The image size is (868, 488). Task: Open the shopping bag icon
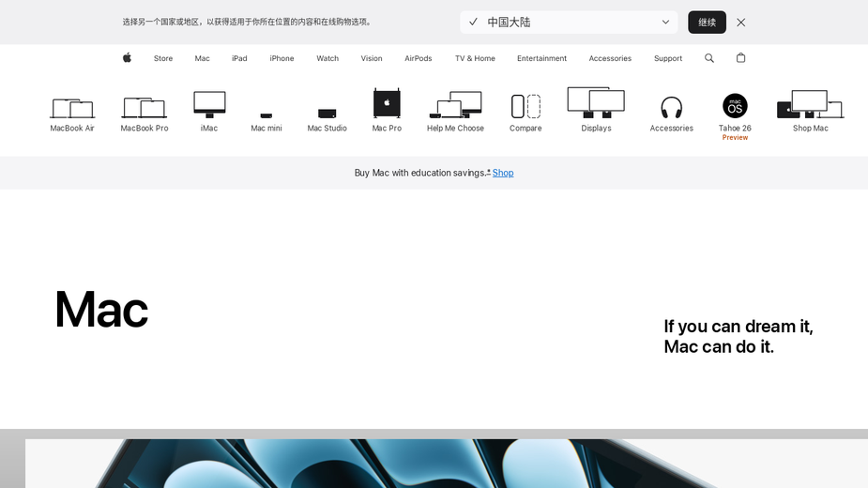pos(740,57)
